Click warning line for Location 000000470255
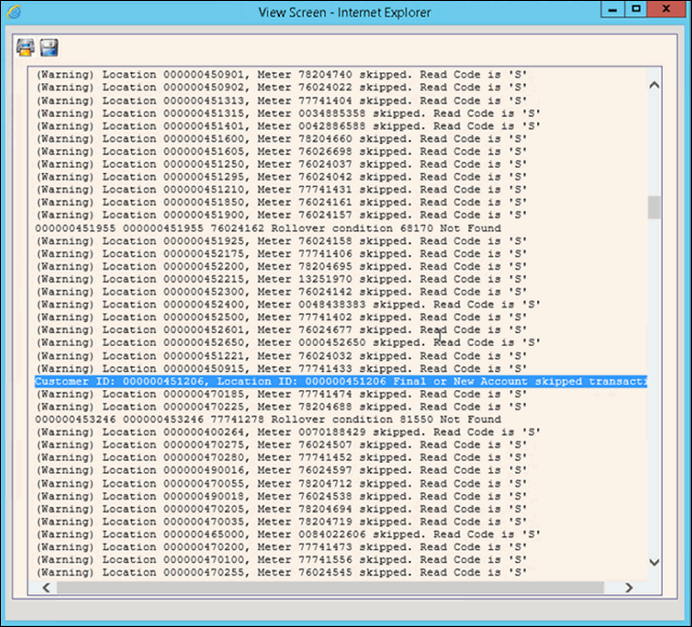 pyautogui.click(x=281, y=573)
